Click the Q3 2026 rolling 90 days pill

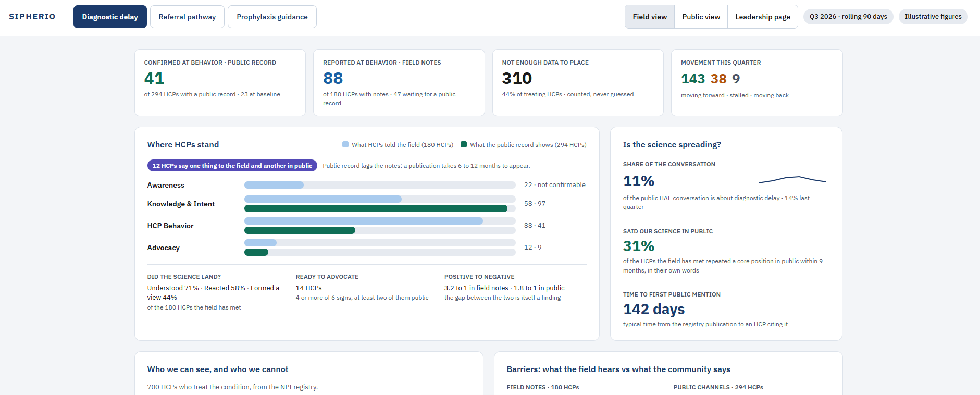(x=848, y=17)
